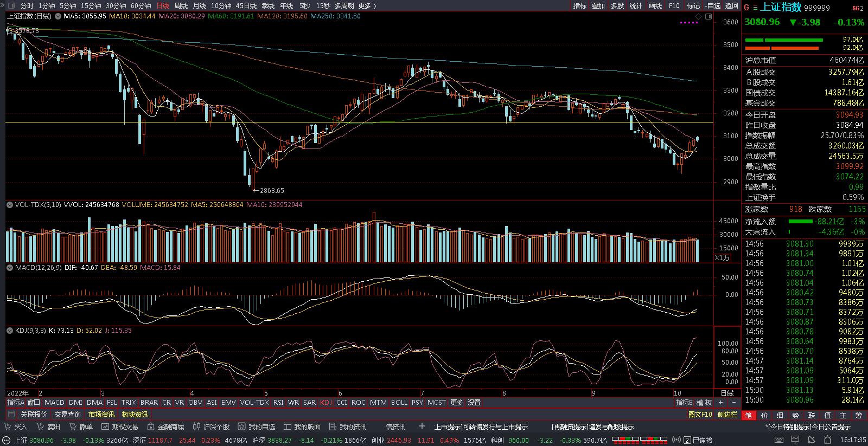
Task: Click the F10 button in top toolbar
Action: click(674, 5)
